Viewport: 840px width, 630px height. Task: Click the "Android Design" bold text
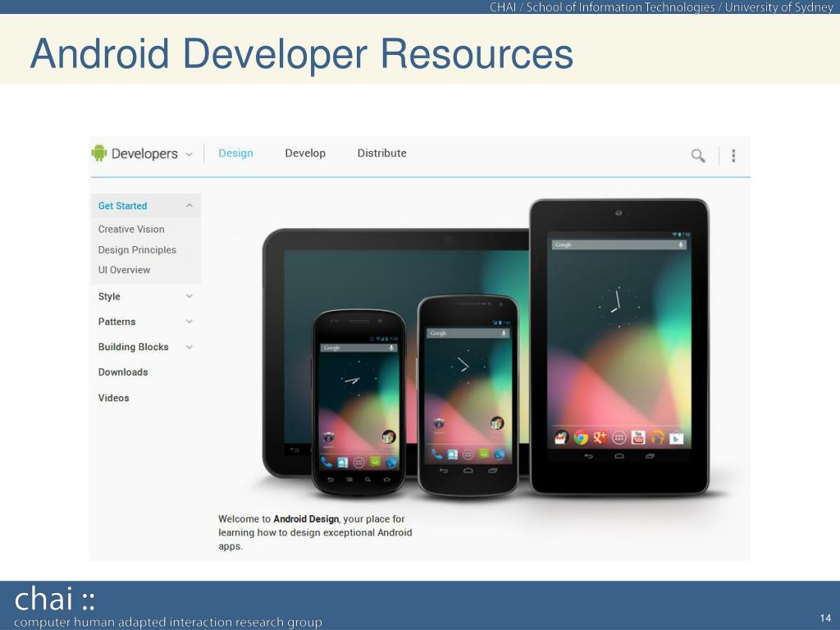coord(306,518)
